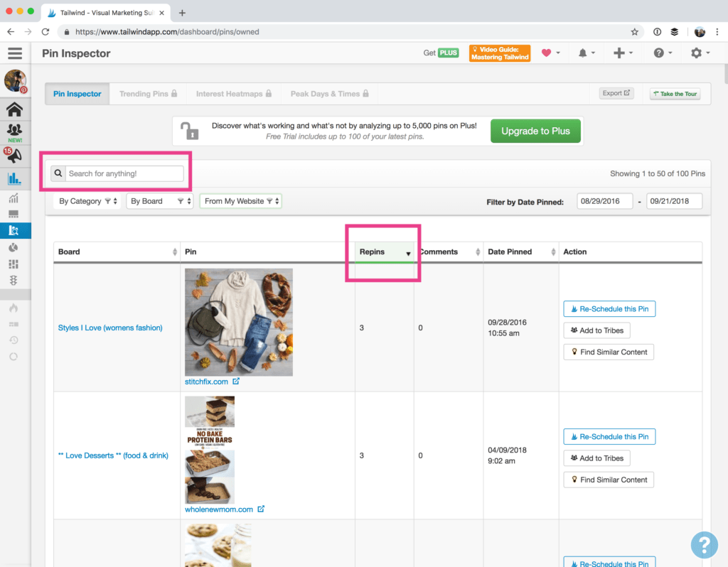Click the highlighted Pin Inspector sidebar icon
Image resolution: width=728 pixels, height=567 pixels.
[x=14, y=229]
